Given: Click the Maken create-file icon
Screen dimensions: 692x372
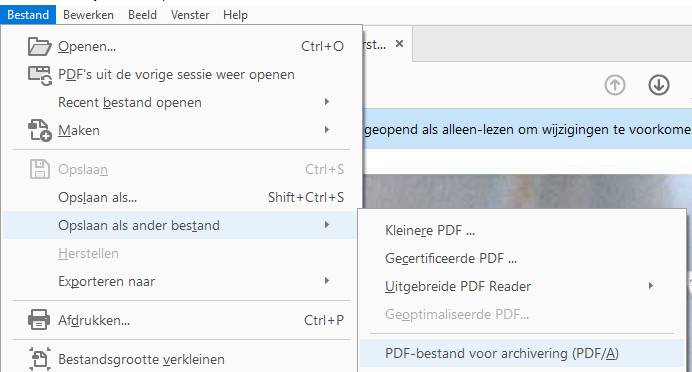Looking at the screenshot, I should click(40, 131).
